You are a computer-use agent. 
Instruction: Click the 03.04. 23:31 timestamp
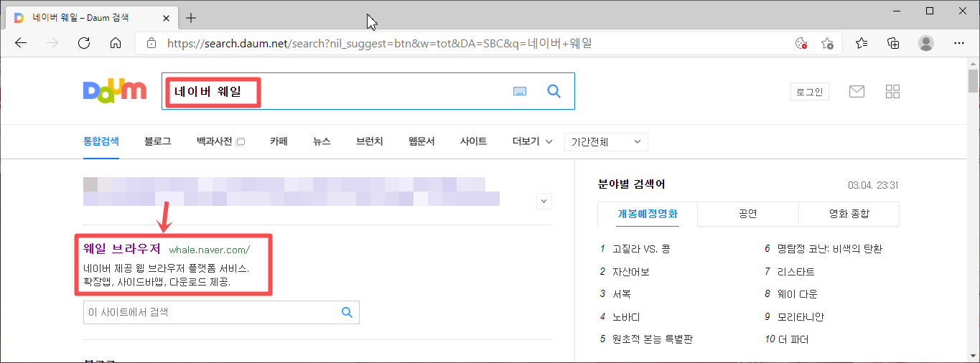[873, 185]
